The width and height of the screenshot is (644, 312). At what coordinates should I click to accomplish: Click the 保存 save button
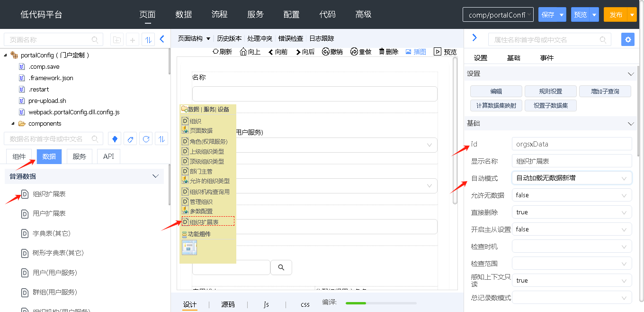click(548, 15)
